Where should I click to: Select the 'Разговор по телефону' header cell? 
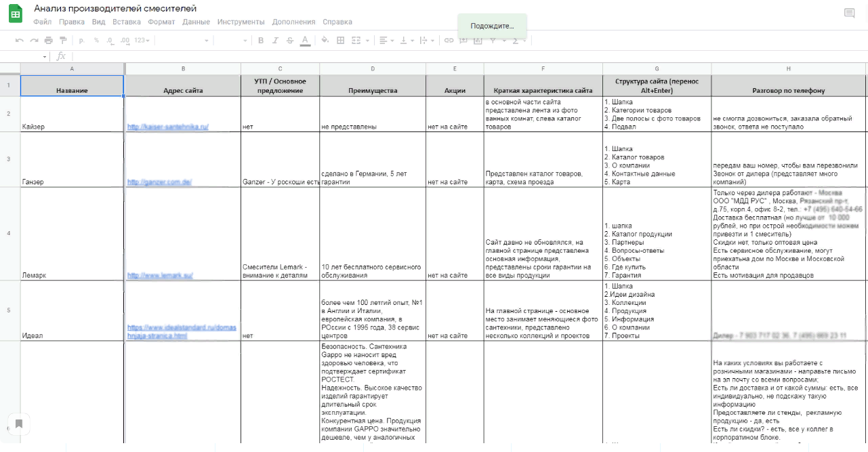pos(789,85)
